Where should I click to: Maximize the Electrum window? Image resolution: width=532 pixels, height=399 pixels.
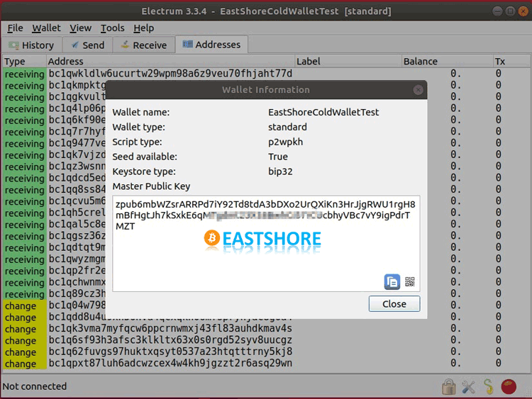(510, 11)
